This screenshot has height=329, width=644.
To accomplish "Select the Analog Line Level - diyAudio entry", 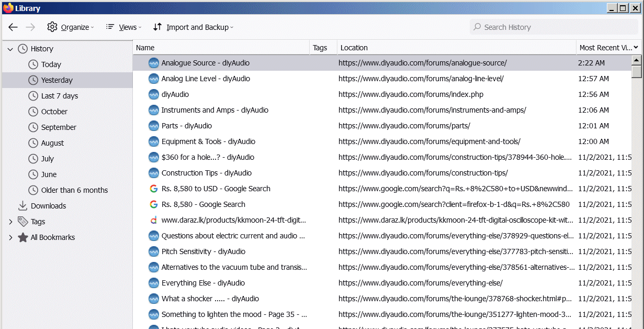I will (381, 79).
